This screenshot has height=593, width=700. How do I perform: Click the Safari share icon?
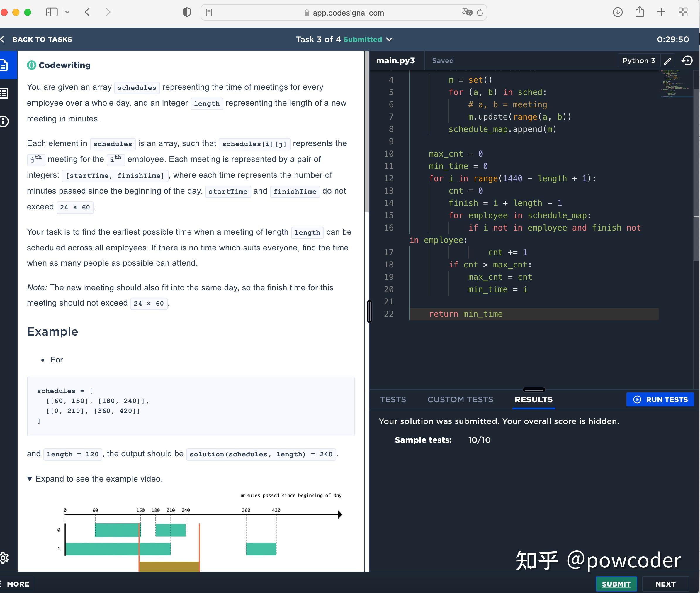(640, 12)
